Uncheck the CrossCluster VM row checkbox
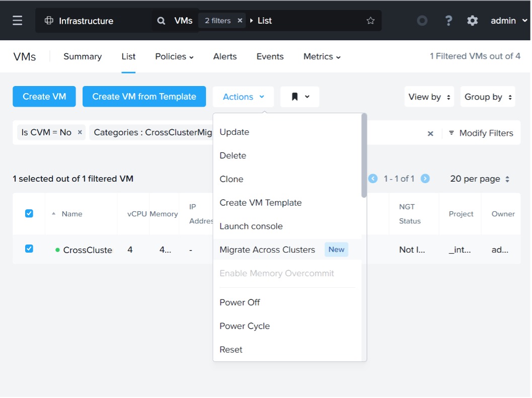This screenshot has width=532, height=398. click(x=29, y=249)
